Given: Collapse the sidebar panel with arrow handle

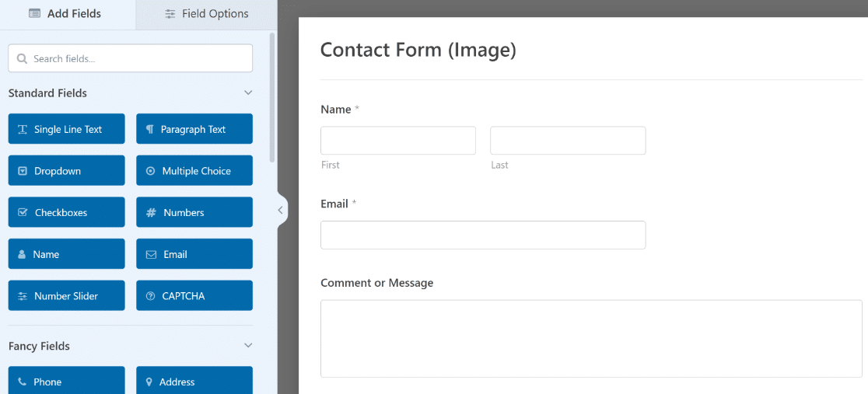Looking at the screenshot, I should pyautogui.click(x=281, y=211).
